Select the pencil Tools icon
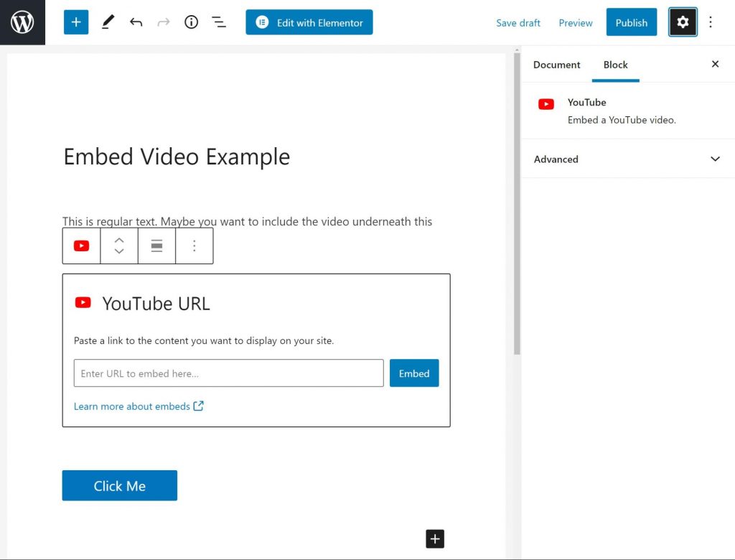Screen dimensions: 735x560 [x=108, y=22]
